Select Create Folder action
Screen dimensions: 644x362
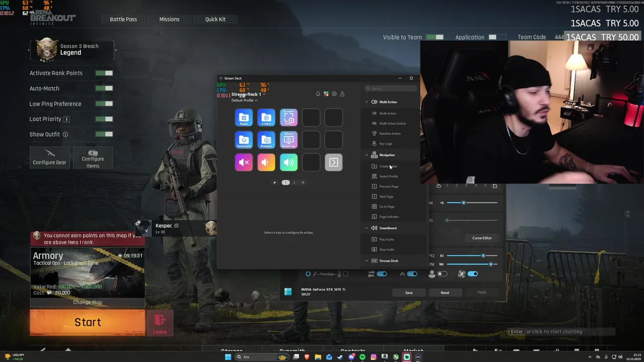[388, 166]
